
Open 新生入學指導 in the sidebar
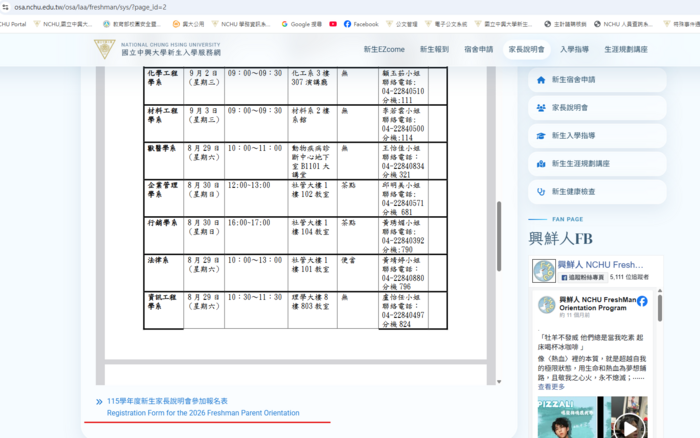[x=597, y=136]
